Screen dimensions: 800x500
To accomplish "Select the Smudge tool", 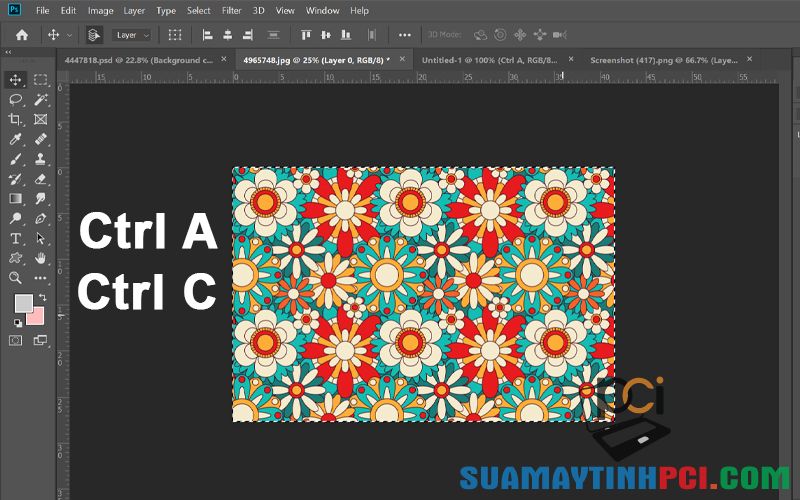I will 40,198.
